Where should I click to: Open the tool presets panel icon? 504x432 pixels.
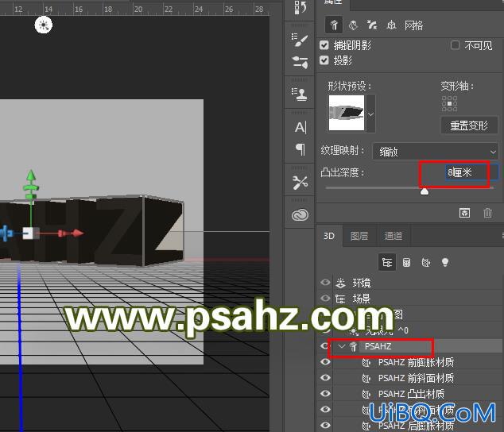pos(300,183)
